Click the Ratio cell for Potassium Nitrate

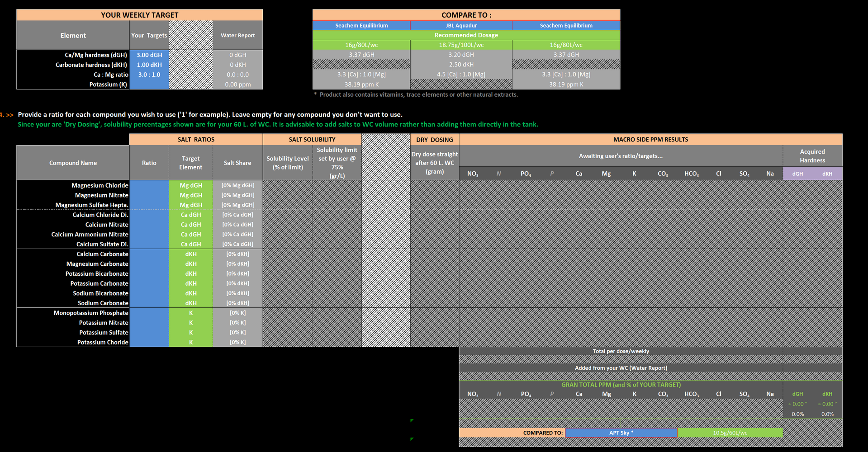[149, 322]
